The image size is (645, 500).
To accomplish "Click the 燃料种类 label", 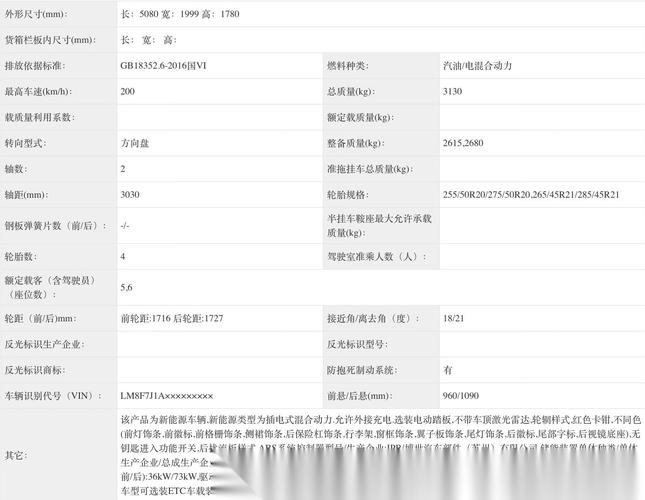I will 348,66.
